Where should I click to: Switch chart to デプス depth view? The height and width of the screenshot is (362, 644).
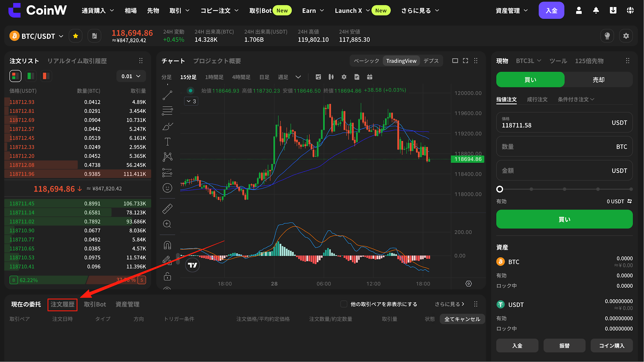tap(431, 61)
